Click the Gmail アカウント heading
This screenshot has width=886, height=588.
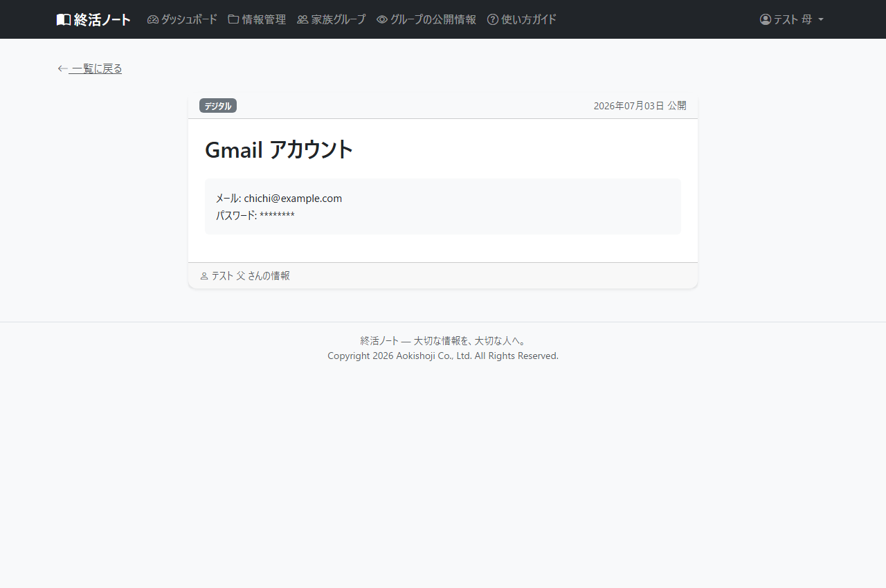pos(279,149)
